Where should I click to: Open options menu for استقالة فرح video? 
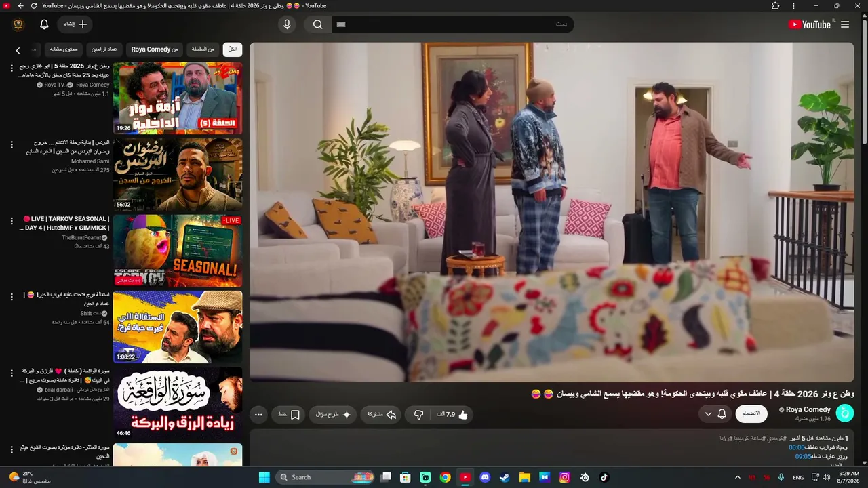pos(12,297)
